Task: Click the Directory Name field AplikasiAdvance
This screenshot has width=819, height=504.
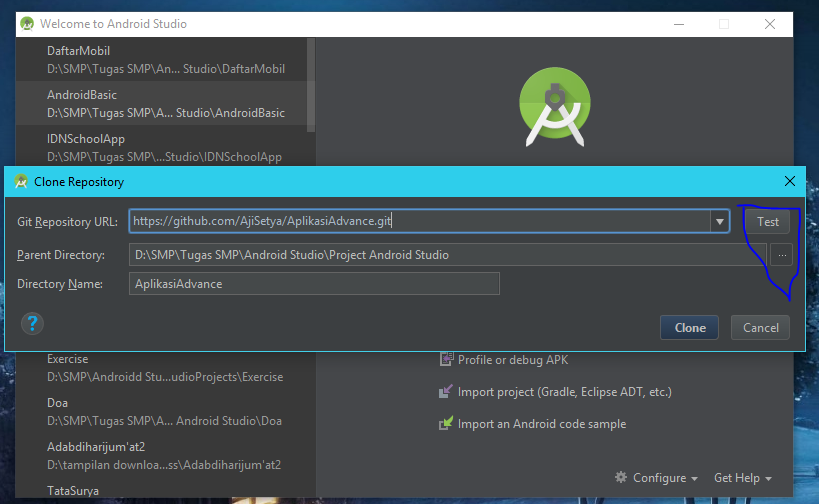Action: (x=314, y=284)
